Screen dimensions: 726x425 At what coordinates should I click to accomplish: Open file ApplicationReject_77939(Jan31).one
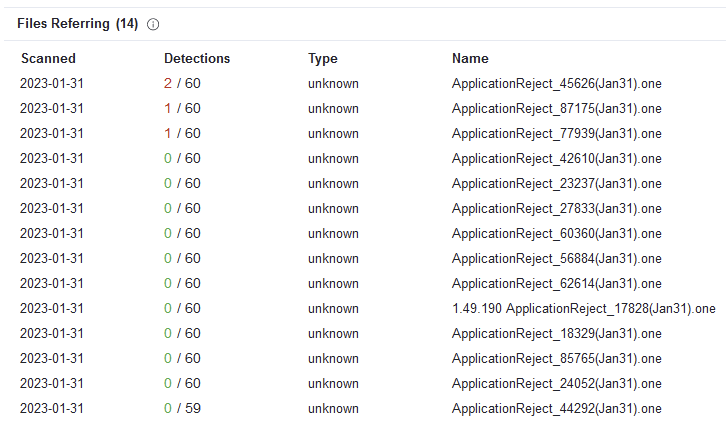pyautogui.click(x=556, y=134)
